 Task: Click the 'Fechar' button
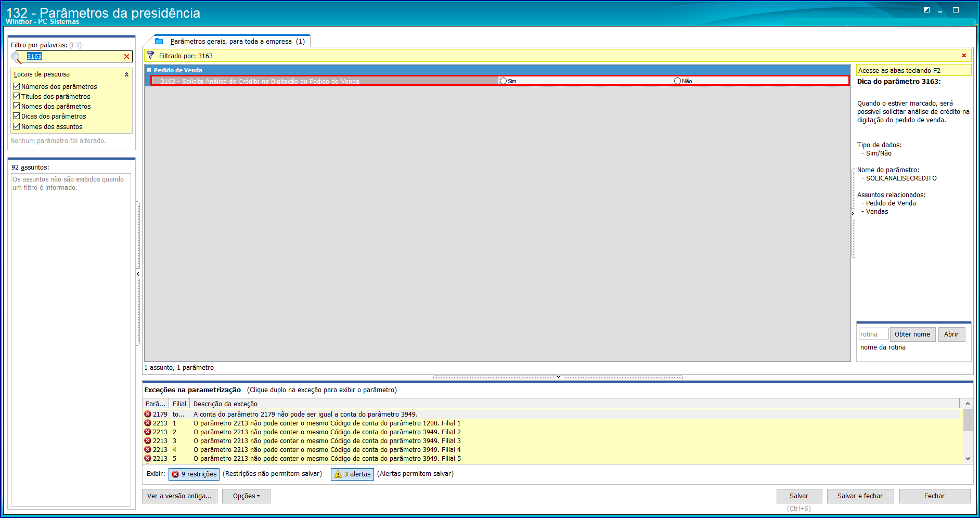[934, 496]
